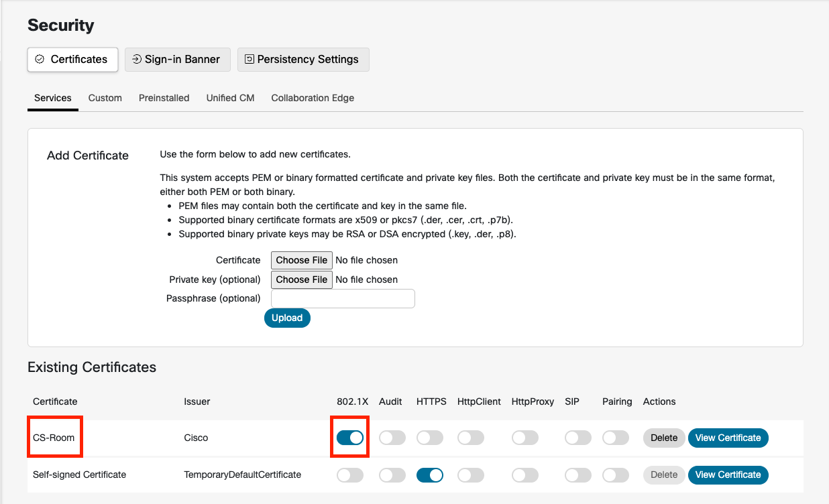
Task: Enable HttpClient for Self-signed Certificate
Action: [x=471, y=475]
